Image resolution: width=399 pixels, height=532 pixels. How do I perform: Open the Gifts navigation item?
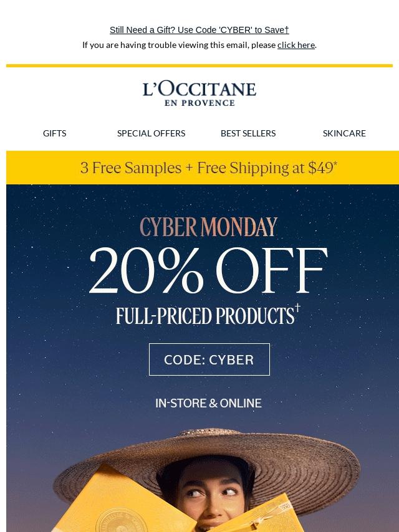pos(54,133)
